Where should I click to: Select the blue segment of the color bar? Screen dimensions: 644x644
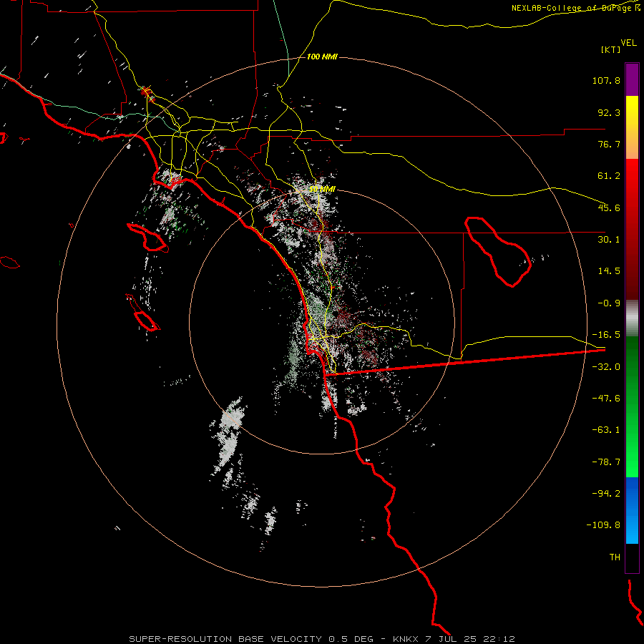point(632,510)
